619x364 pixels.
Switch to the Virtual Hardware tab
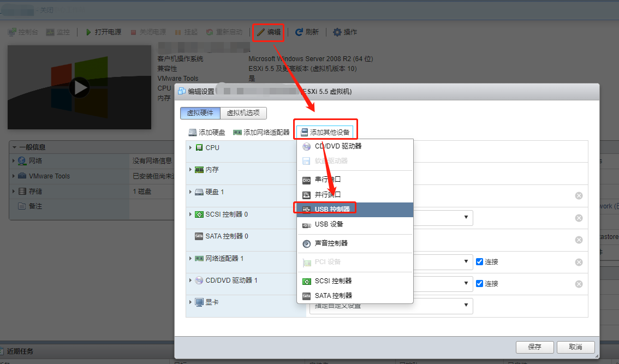(200, 113)
